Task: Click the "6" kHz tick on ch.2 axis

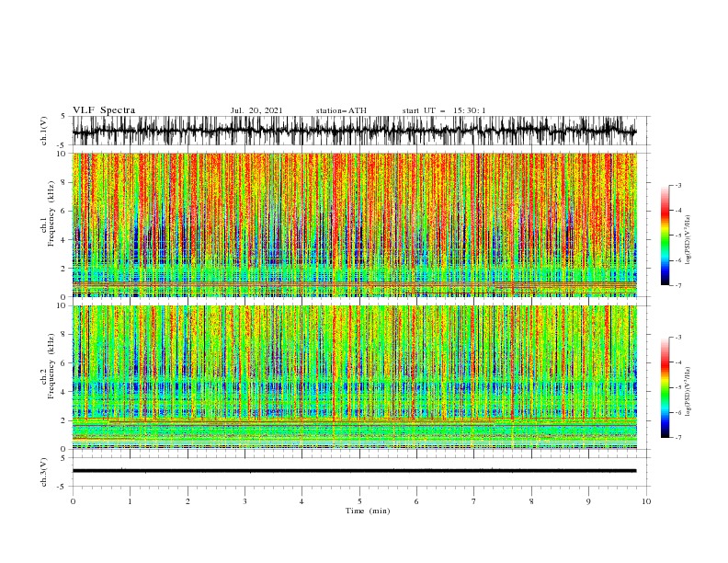Action: point(64,363)
